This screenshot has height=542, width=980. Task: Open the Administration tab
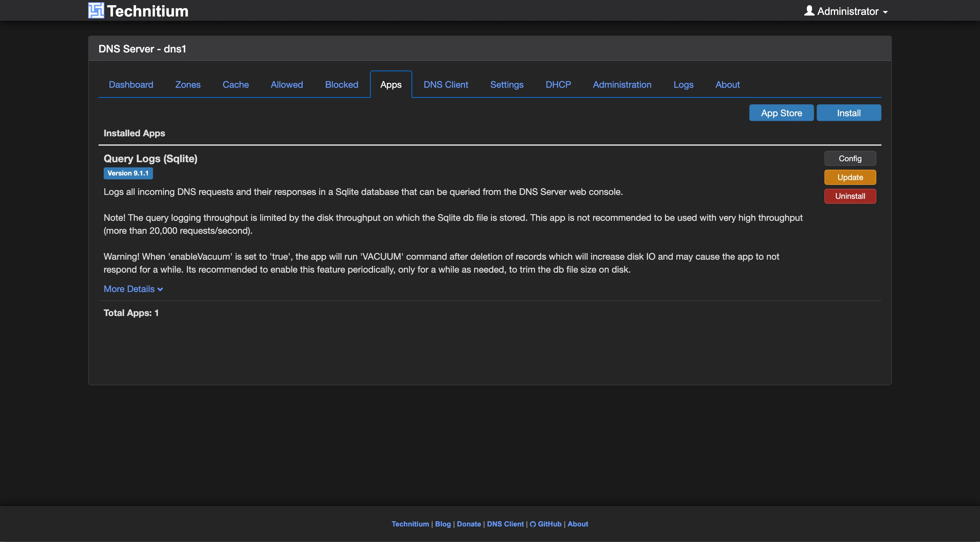[x=622, y=85]
